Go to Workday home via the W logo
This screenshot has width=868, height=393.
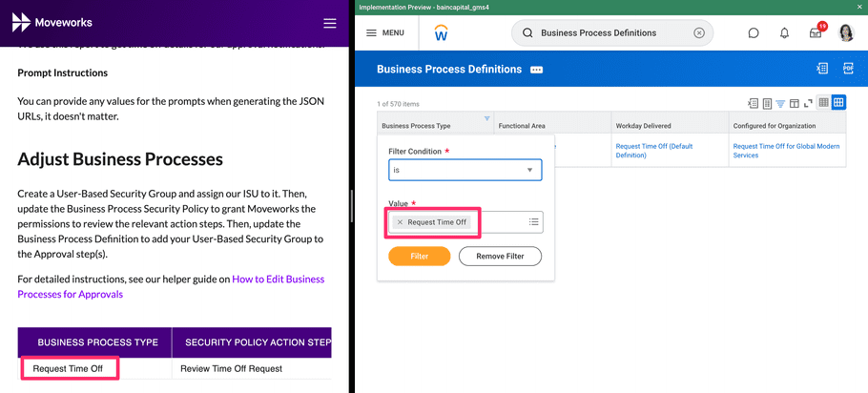(442, 32)
